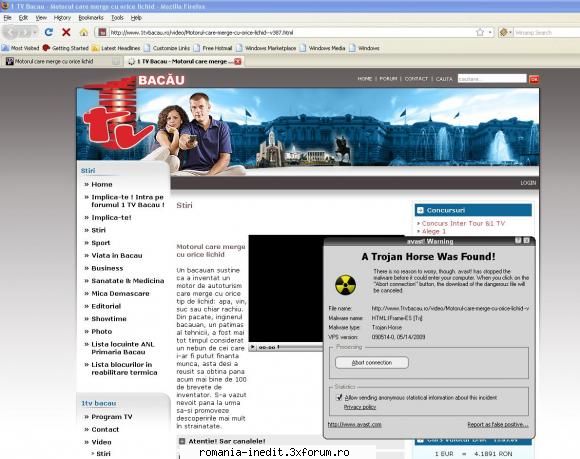580x459 pixels.
Task: Click the LOGIN link
Action: [x=528, y=183]
